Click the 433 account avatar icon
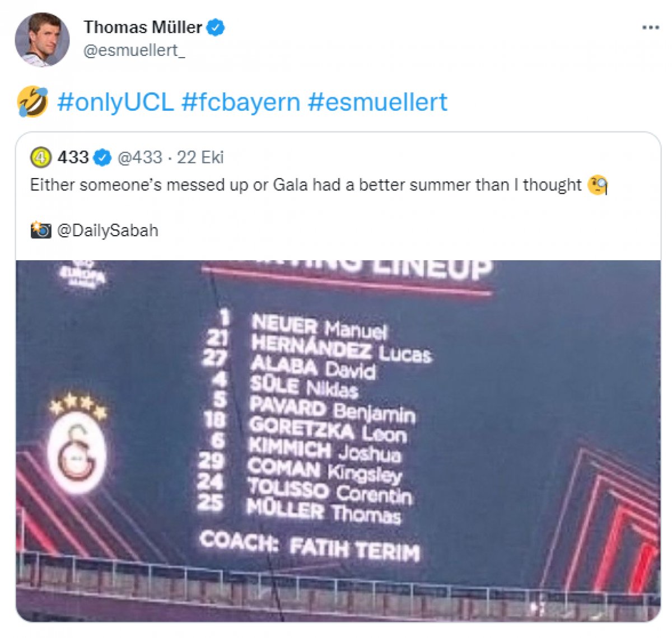This screenshot has width=672, height=638. coord(41,158)
